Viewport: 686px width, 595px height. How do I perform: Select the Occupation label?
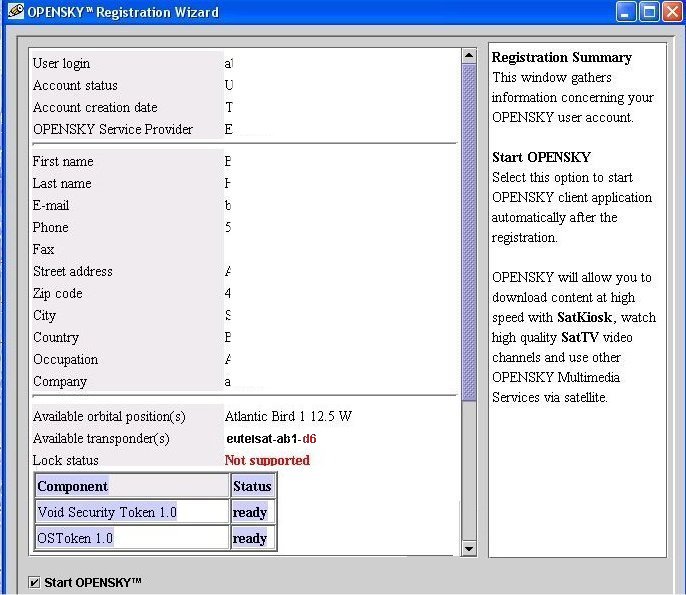[65, 359]
